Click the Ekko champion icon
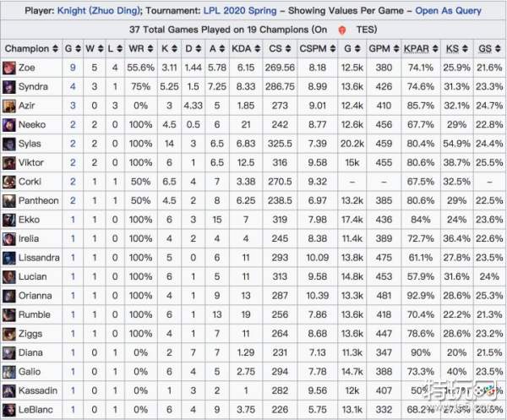The width and height of the screenshot is (507, 420). 9,220
